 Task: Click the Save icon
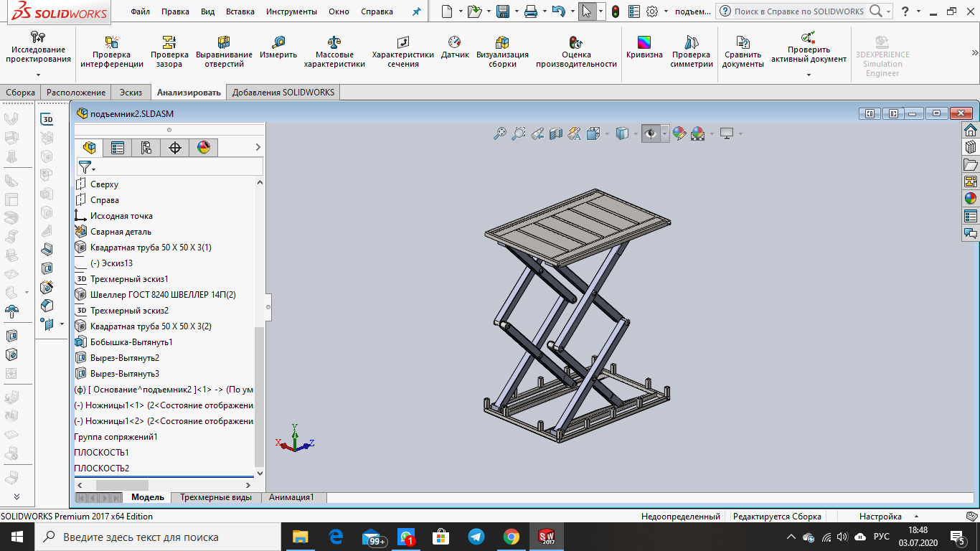503,11
